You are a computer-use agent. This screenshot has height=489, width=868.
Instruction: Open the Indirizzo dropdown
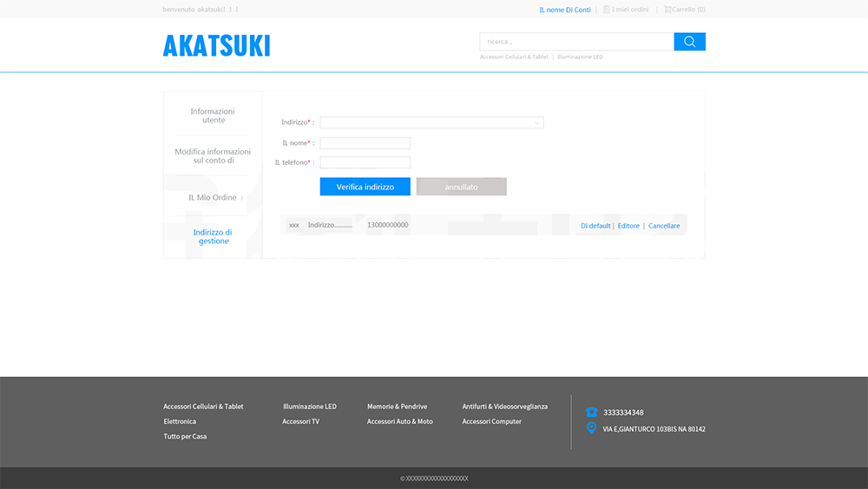coord(431,122)
